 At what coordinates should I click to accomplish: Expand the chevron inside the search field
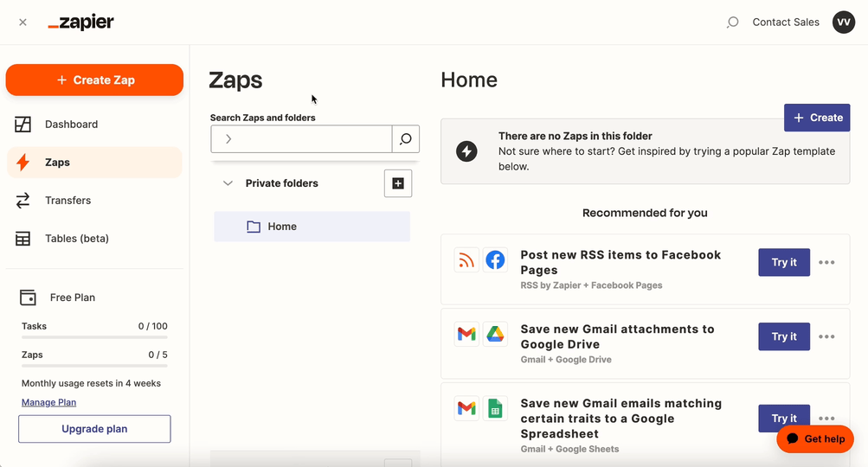click(x=228, y=139)
